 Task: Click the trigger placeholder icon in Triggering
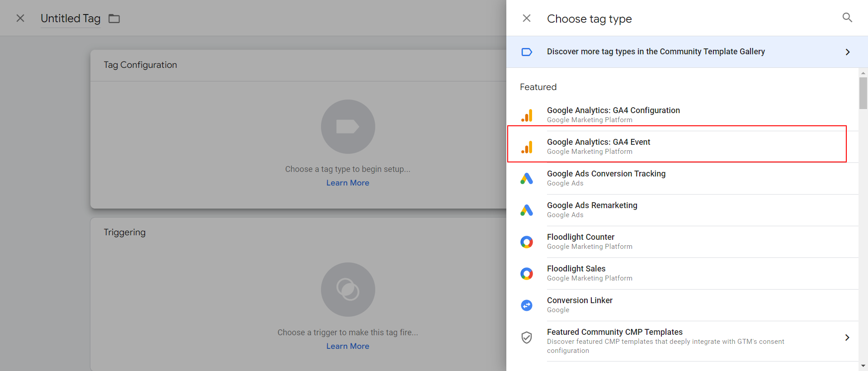tap(348, 290)
